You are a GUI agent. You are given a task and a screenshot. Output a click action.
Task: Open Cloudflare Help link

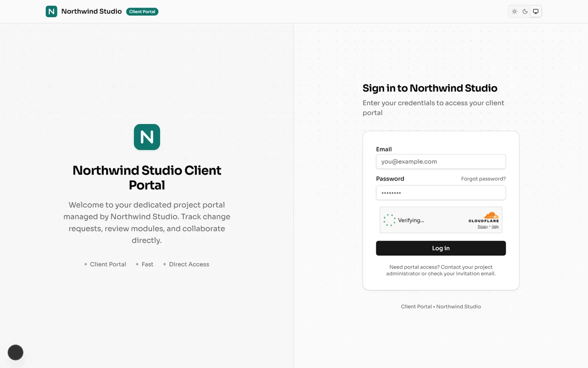click(495, 227)
